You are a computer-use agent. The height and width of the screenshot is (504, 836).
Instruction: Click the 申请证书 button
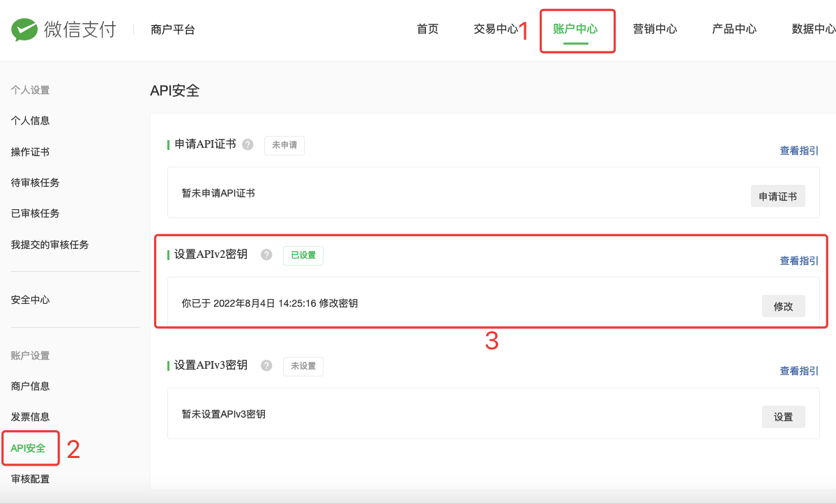pyautogui.click(x=778, y=196)
